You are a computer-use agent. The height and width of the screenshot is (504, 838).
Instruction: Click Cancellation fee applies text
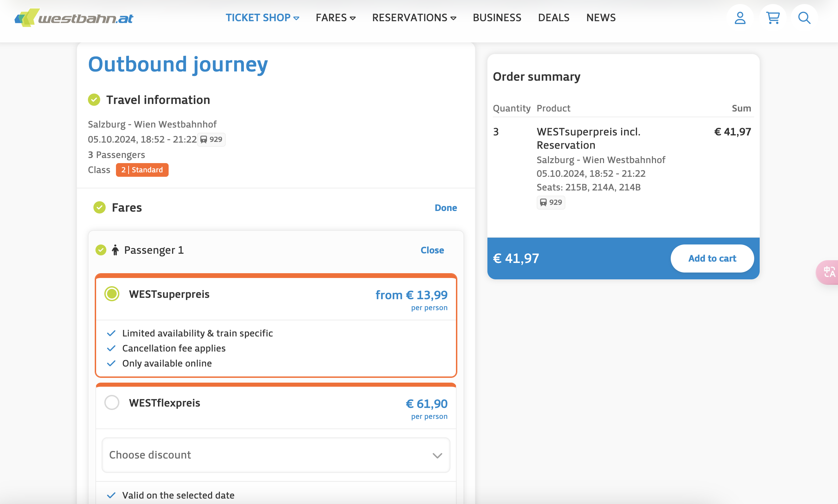coord(174,348)
